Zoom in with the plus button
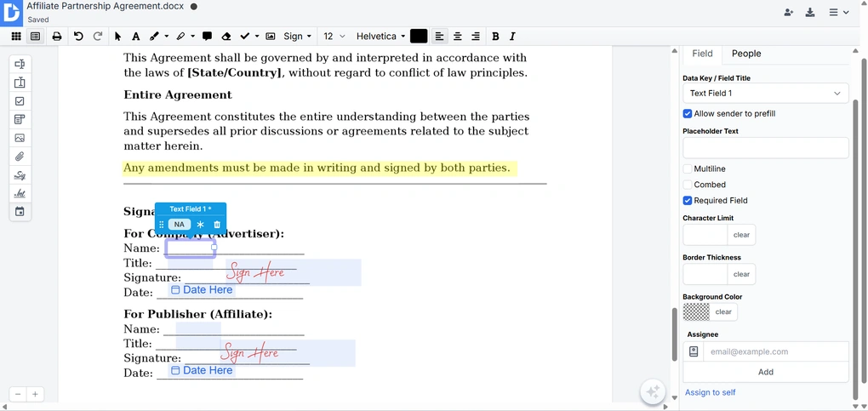This screenshot has width=868, height=411. coord(35,394)
